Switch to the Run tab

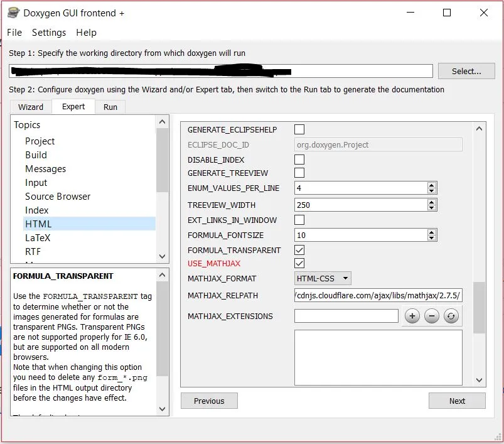[110, 107]
